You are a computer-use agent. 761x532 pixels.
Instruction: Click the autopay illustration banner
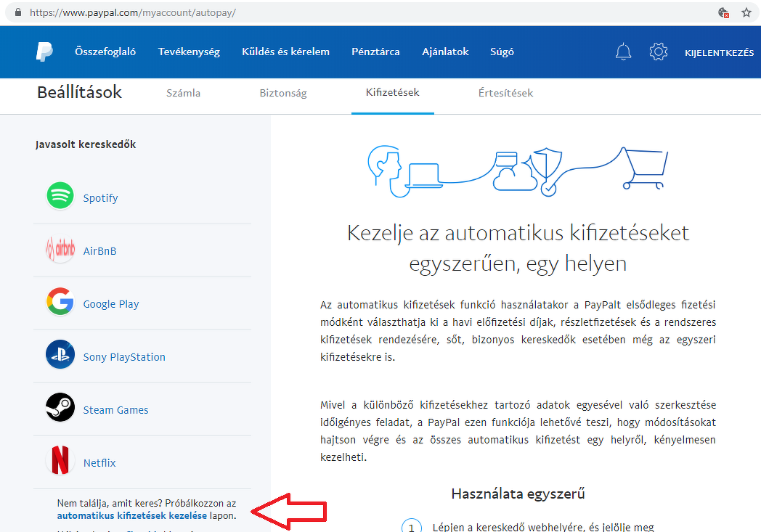tap(518, 171)
